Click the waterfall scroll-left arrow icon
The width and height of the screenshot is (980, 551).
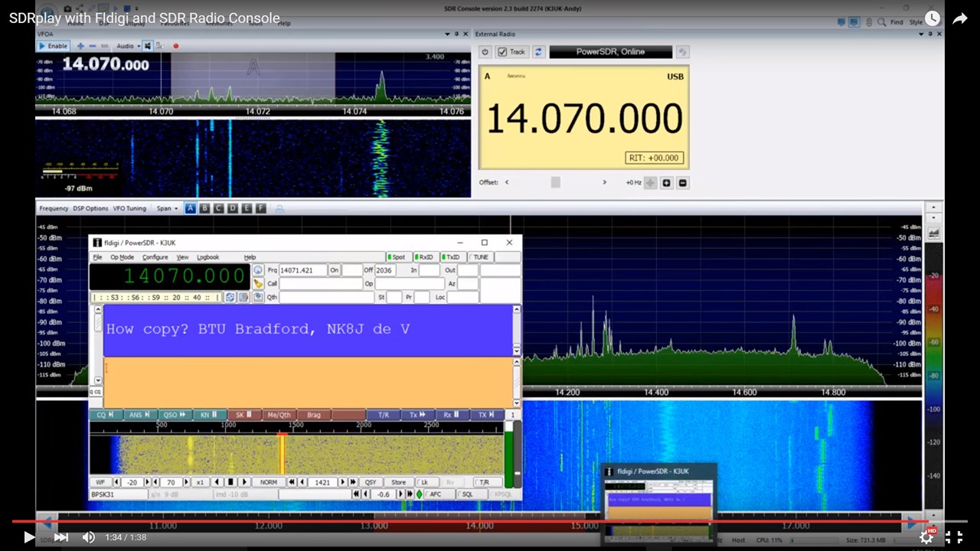coord(217,482)
